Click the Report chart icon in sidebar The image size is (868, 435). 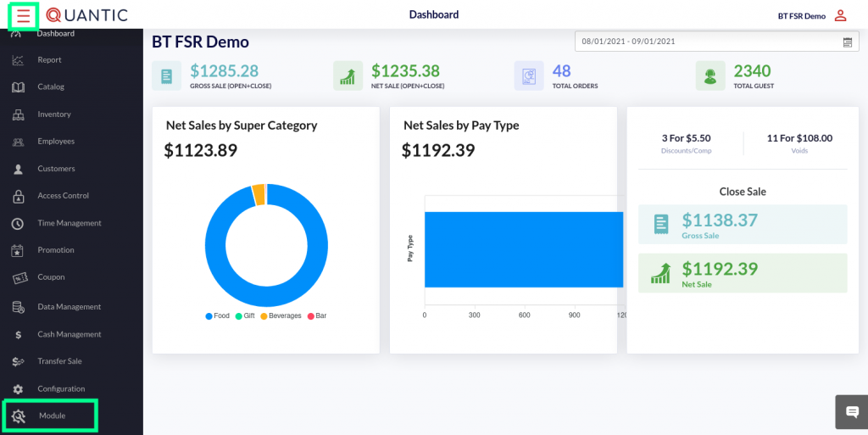click(x=18, y=60)
